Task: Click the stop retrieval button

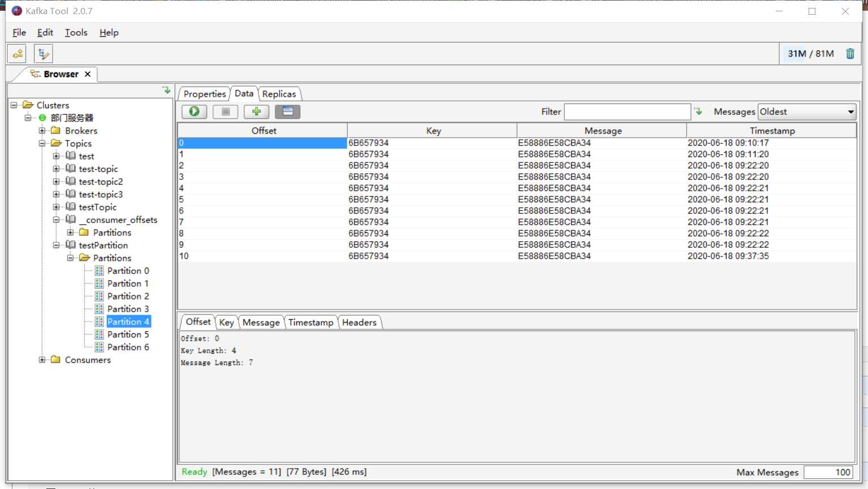Action: click(225, 111)
